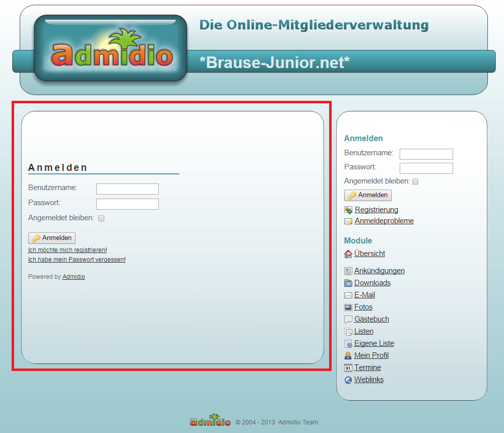Viewport: 504px width, 433px height.
Task: Click the Registrierung key icon in sidebar
Action: pos(348,210)
